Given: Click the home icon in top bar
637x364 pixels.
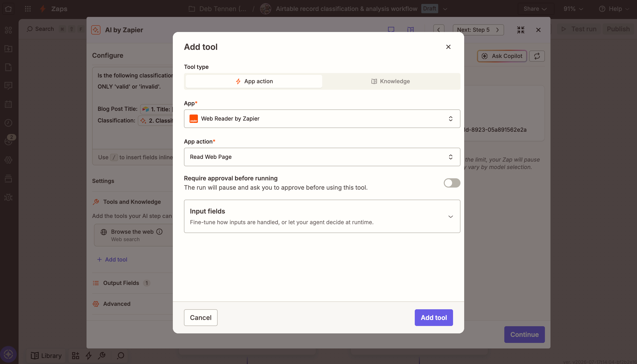Looking at the screenshot, I should (8, 9).
